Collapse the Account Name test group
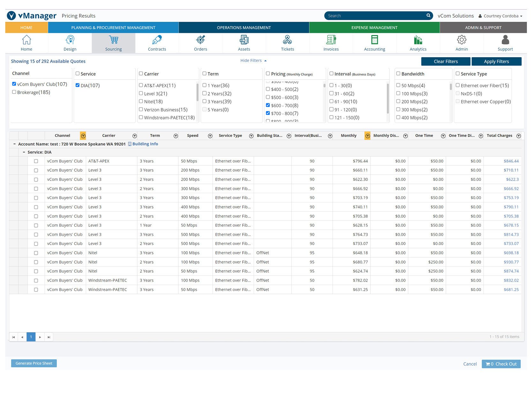 (x=15, y=144)
